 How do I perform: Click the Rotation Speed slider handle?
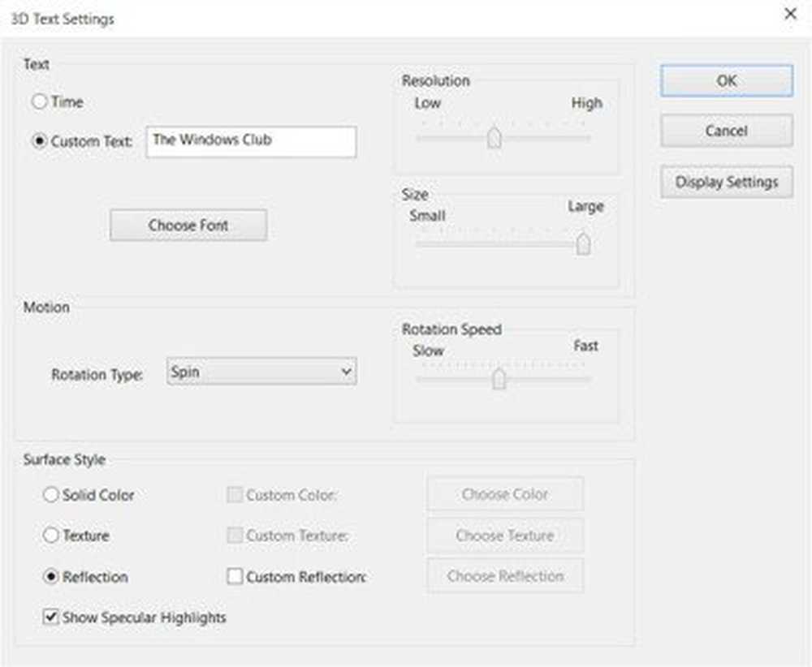click(499, 378)
